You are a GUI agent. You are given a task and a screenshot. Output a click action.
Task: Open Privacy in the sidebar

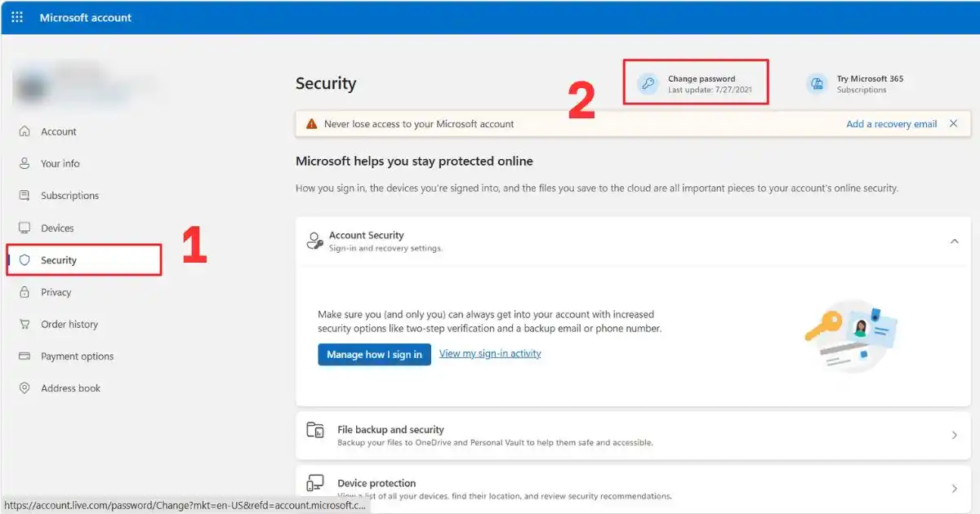(x=56, y=292)
